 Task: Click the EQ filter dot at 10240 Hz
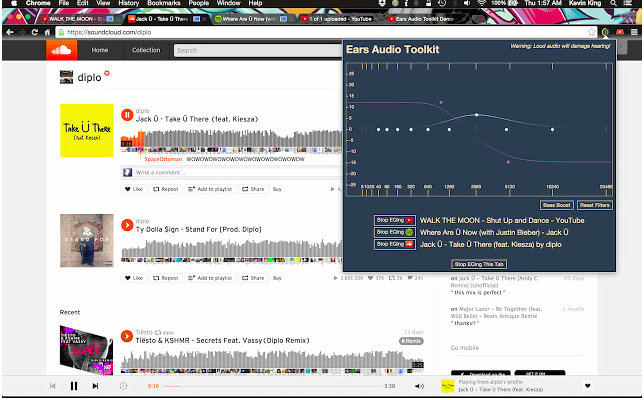pos(552,129)
